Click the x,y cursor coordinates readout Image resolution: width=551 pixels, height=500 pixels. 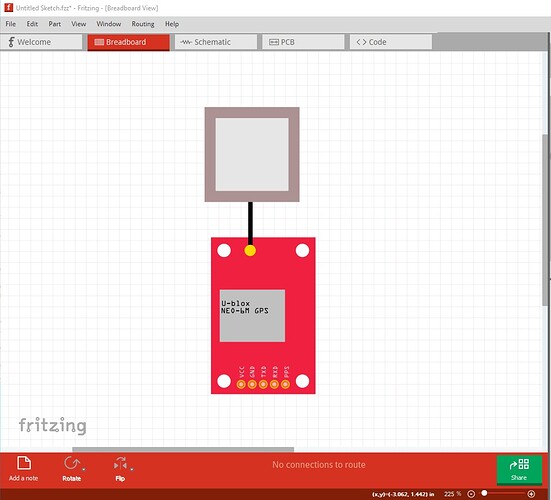click(x=403, y=494)
